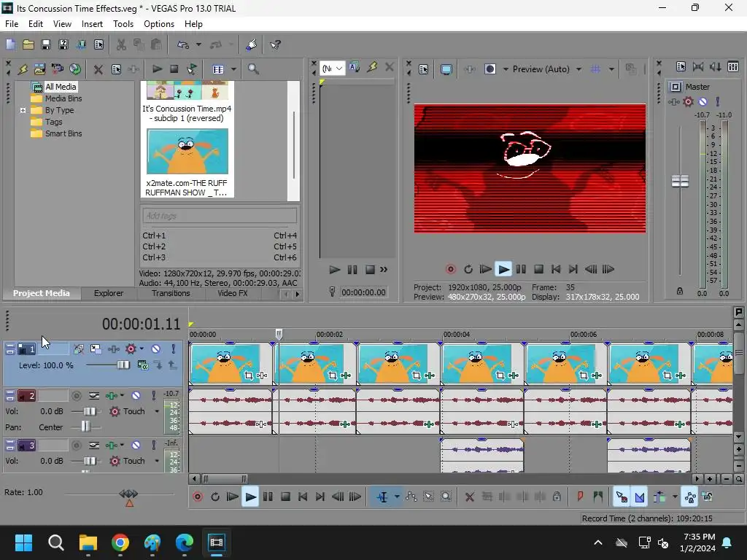Click Go to Start in timeline transport
The height and width of the screenshot is (560, 747).
pos(303,497)
